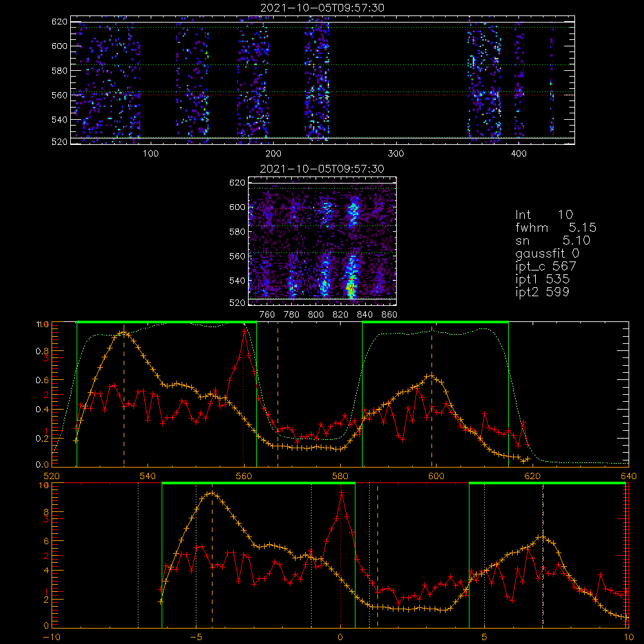Click x-axis label -10 on bottom plot
This screenshot has height=644, width=644.
[x=52, y=638]
